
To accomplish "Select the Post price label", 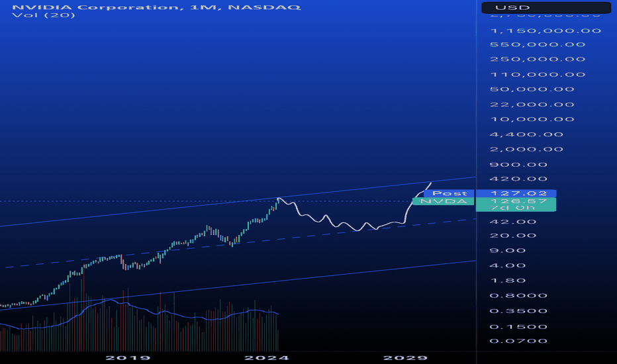I will [x=450, y=193].
